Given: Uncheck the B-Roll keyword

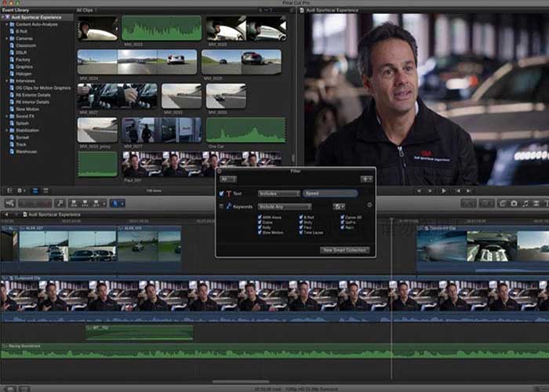Looking at the screenshot, I should (300, 217).
